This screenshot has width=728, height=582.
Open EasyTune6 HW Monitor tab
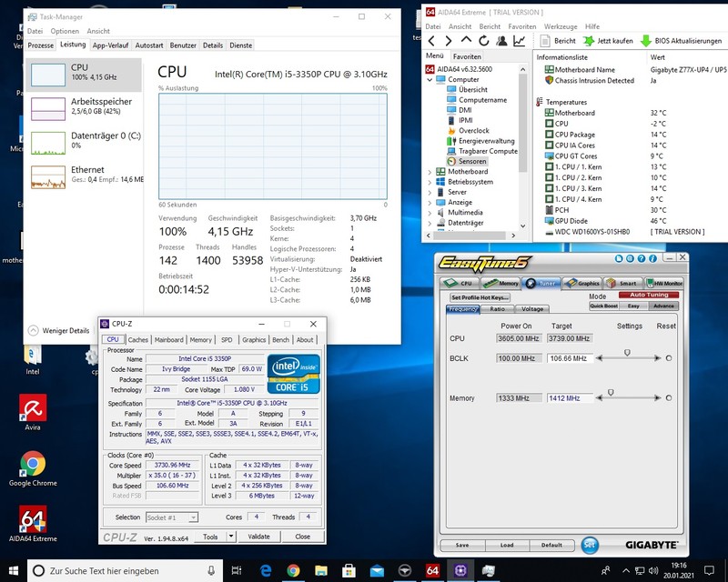[664, 283]
